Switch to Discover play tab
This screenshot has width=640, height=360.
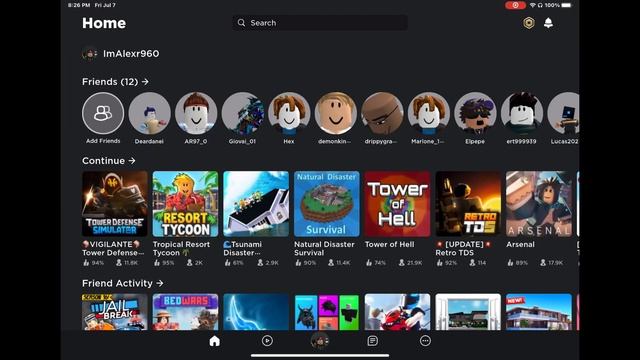point(267,341)
